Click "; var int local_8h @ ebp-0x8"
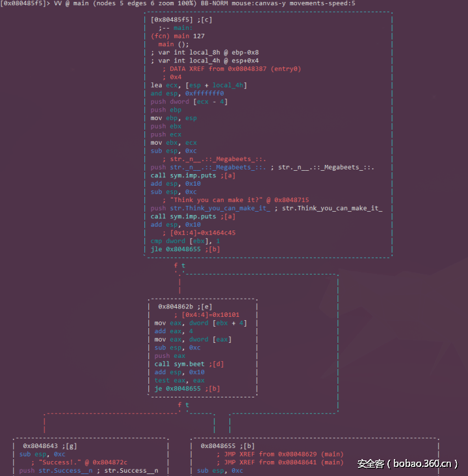The height and width of the screenshot is (476, 468). tap(205, 53)
